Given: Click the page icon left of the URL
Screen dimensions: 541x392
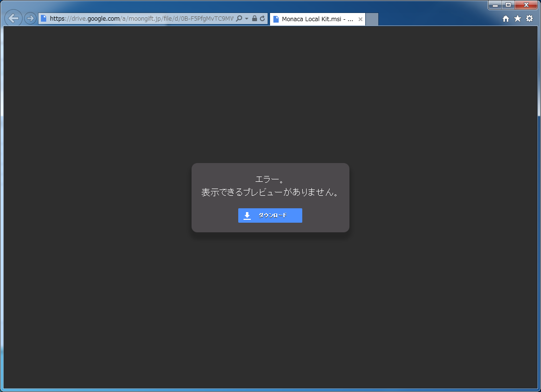Looking at the screenshot, I should [44, 19].
